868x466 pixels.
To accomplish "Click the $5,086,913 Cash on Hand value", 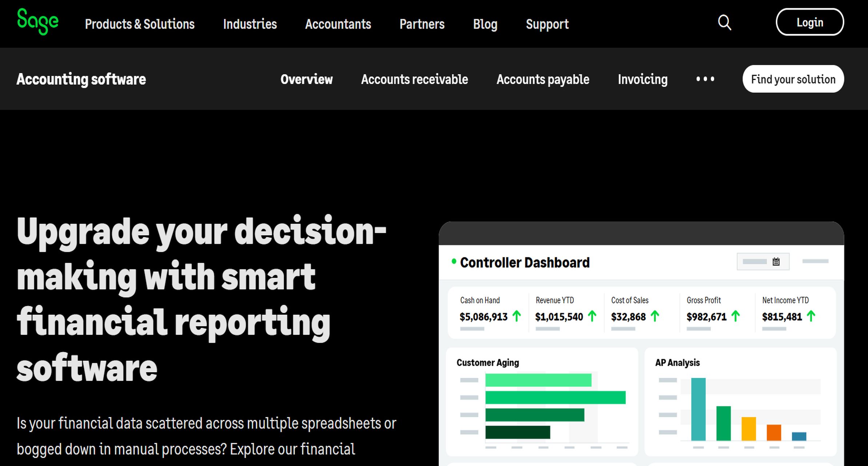I will tap(483, 317).
